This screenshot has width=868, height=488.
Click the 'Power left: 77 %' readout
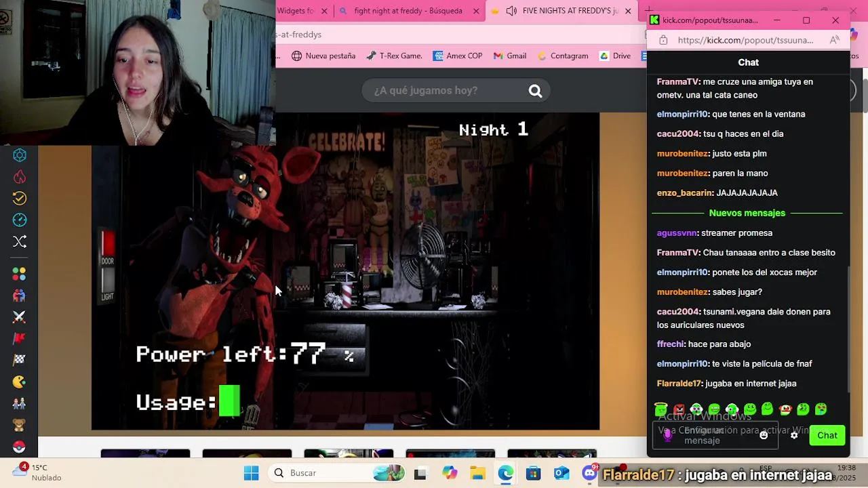pyautogui.click(x=245, y=354)
